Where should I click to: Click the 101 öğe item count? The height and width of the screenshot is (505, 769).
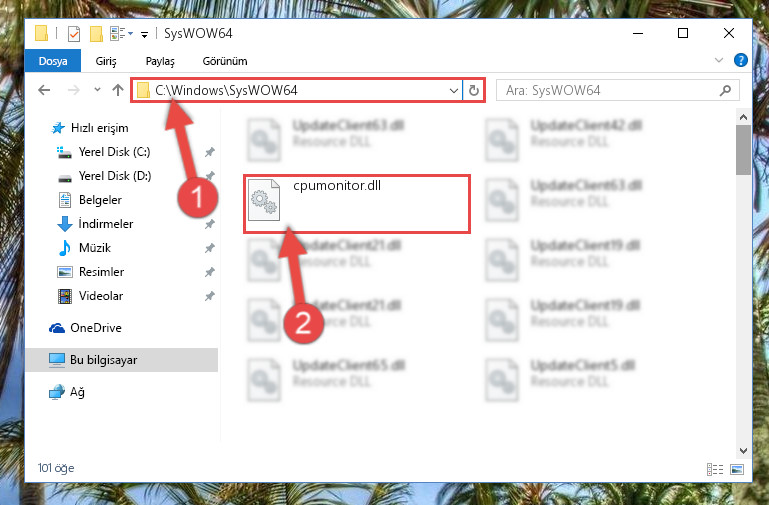click(56, 468)
